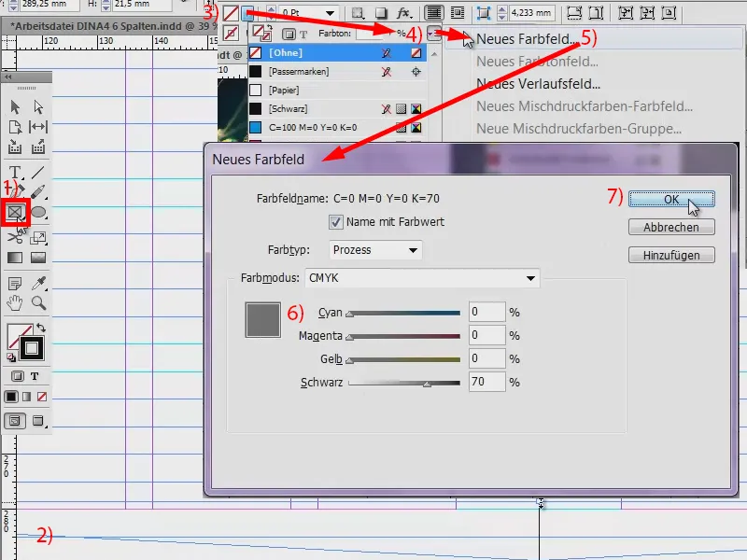Click the Hinzufügen button

click(x=671, y=255)
